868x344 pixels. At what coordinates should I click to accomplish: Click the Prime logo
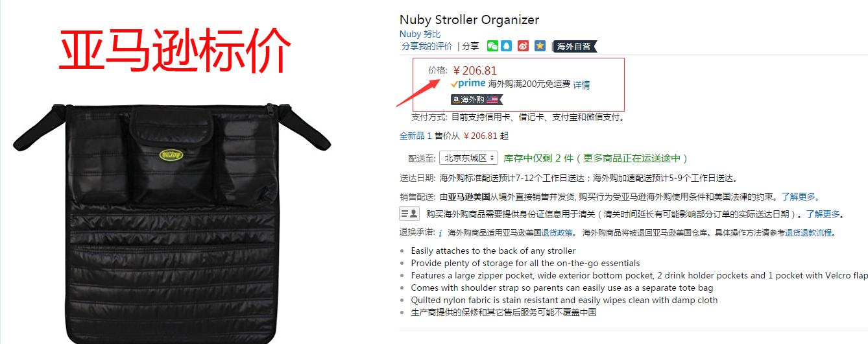coord(468,84)
